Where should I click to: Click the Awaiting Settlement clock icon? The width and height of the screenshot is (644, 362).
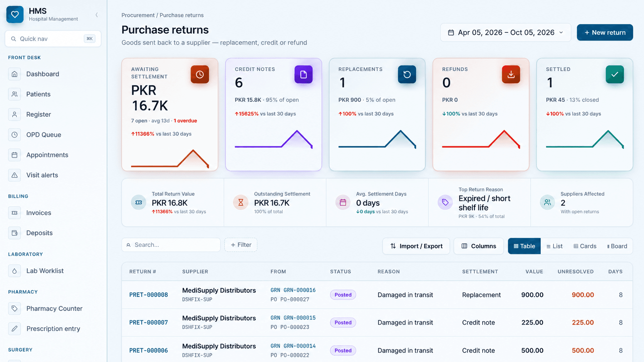coord(200,74)
